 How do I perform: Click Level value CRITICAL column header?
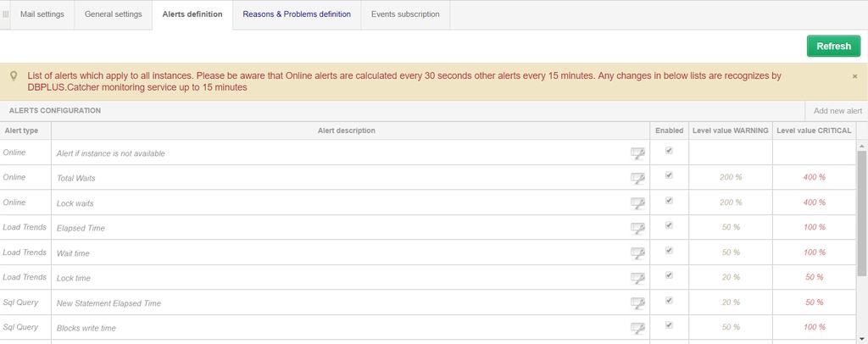pos(815,130)
